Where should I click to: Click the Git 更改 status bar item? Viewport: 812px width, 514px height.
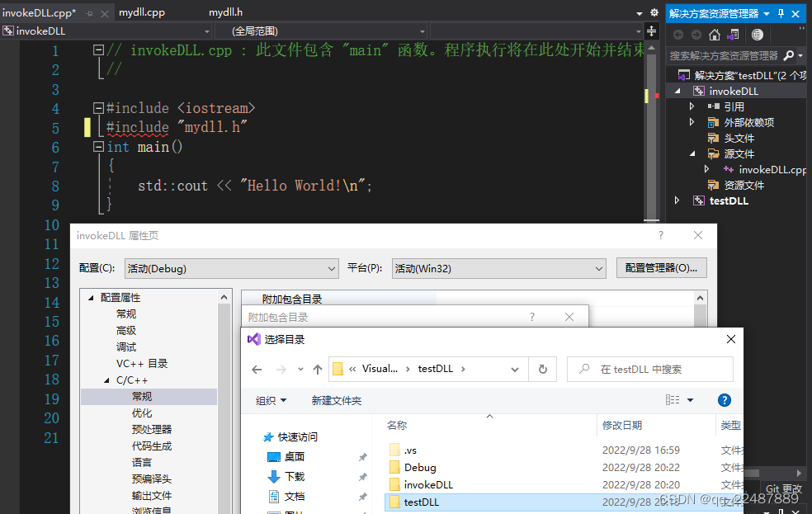(x=782, y=488)
